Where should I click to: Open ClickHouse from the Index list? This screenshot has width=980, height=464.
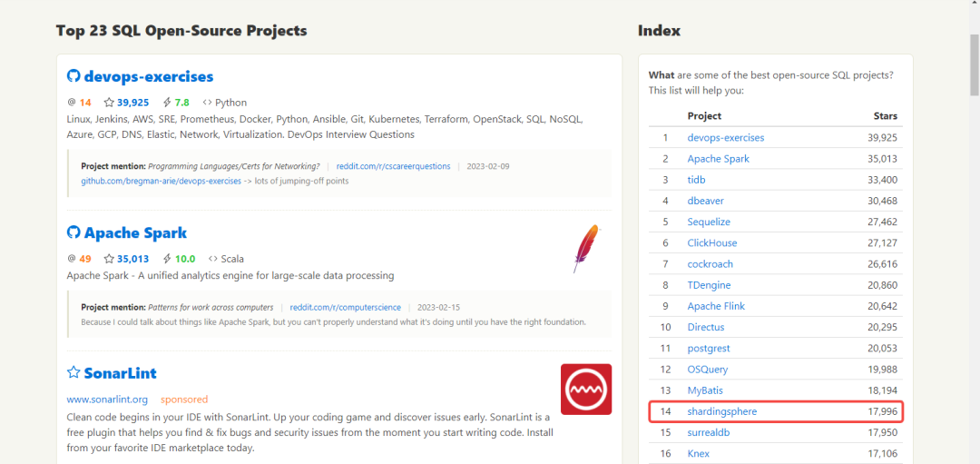click(x=712, y=242)
